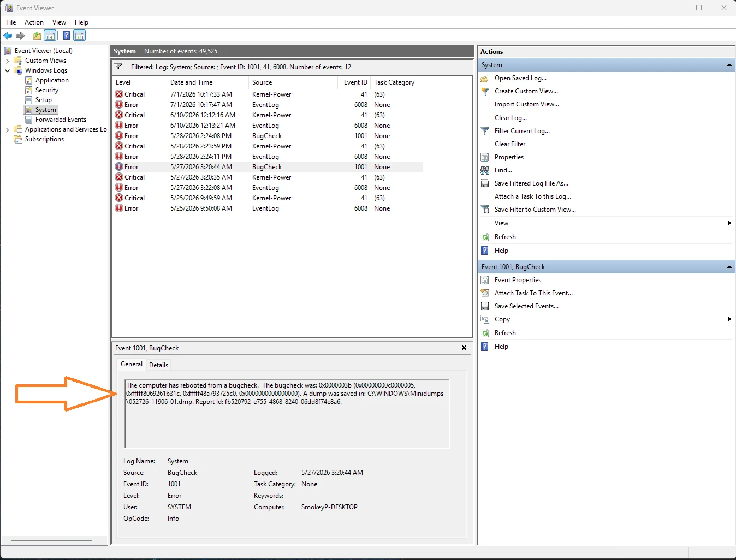The height and width of the screenshot is (560, 736).
Task: Open the Copy submenu arrow in Actions
Action: click(729, 319)
